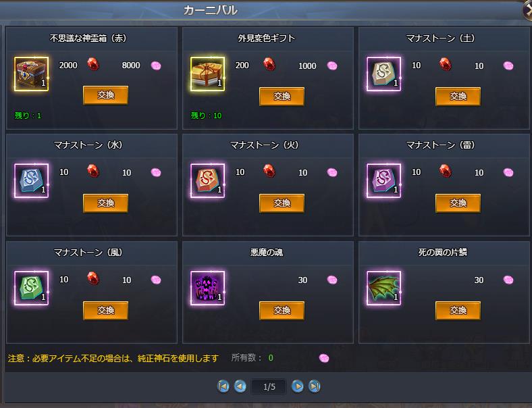
Task: Click the green マナストーン(風) stone icon
Action: tap(31, 288)
